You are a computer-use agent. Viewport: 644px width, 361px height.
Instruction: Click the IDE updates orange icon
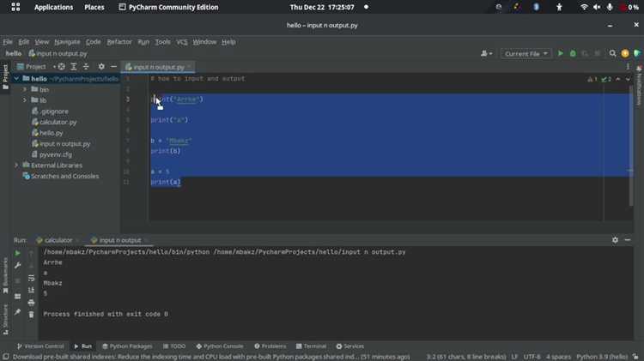625,53
